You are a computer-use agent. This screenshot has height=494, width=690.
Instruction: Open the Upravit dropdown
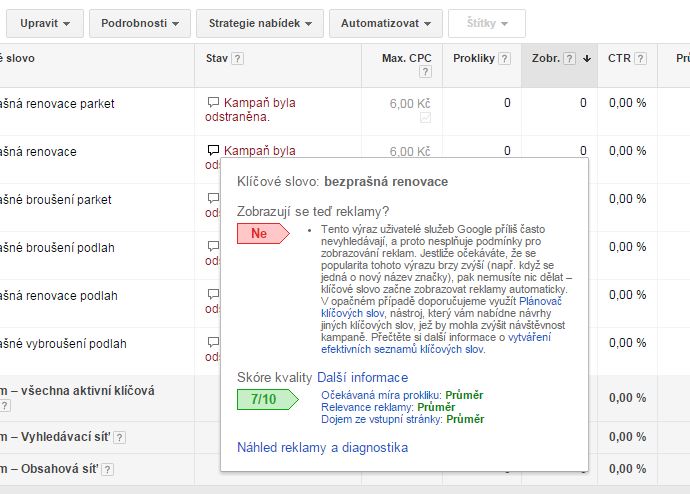pos(45,23)
